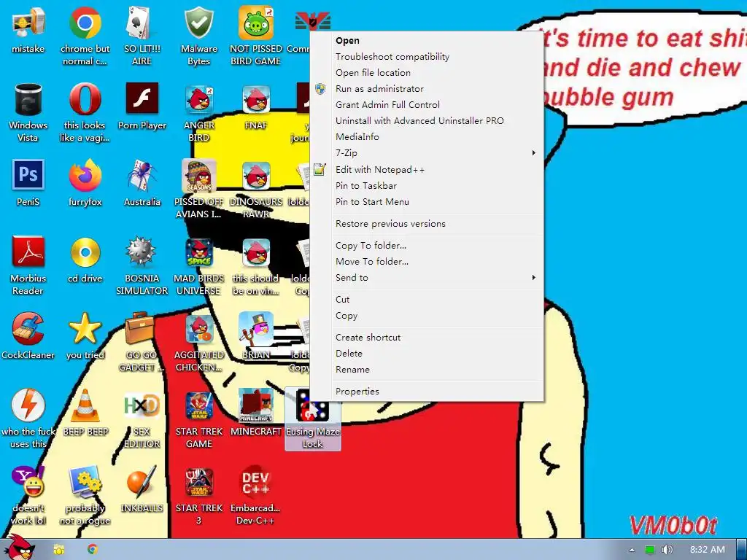Select the 'AGGITATED CHICKEN...' icon
This screenshot has height=560, width=747.
[x=198, y=343]
